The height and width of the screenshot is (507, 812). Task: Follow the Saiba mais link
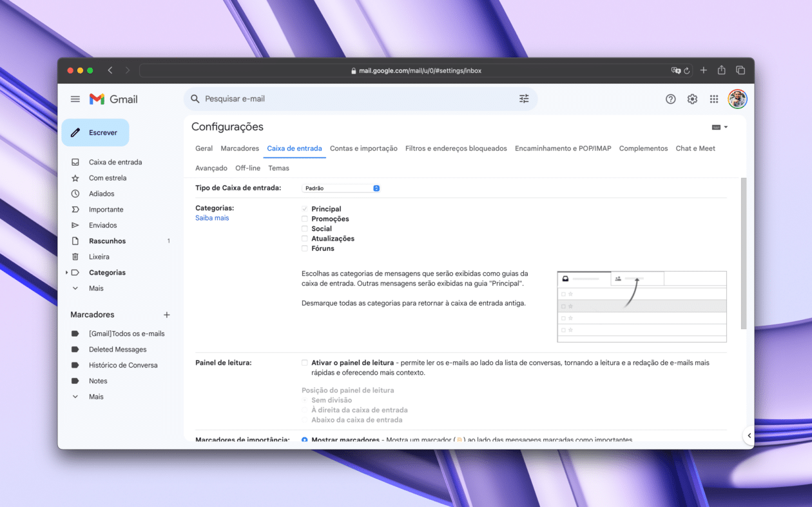[212, 218]
